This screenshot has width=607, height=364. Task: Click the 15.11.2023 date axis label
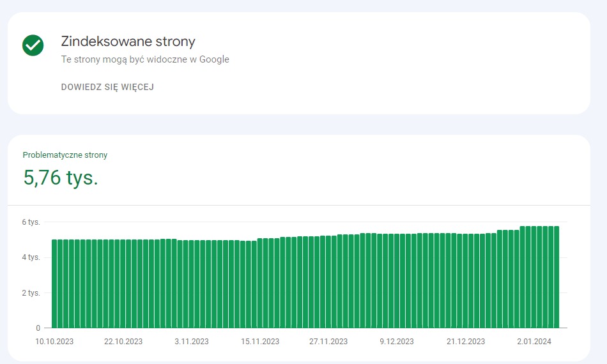[x=260, y=342]
